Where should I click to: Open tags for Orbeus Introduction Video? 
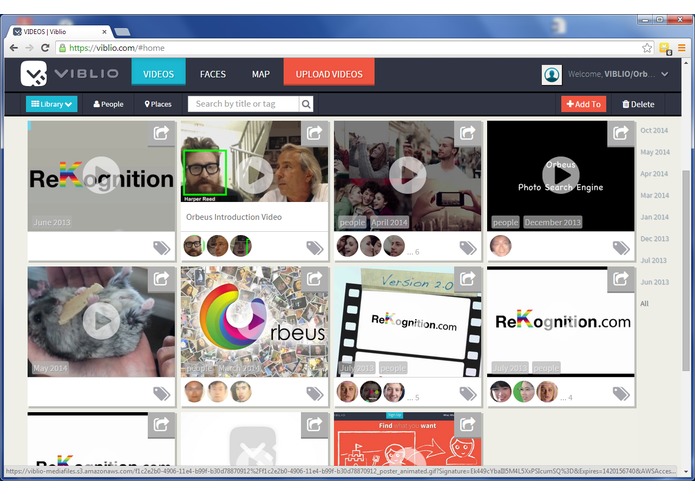coord(315,248)
